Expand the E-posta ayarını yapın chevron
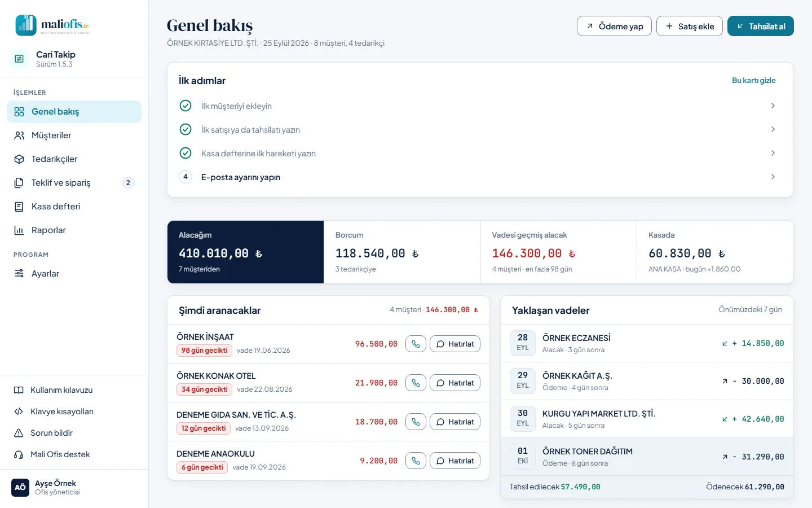812x508 pixels. pos(773,177)
